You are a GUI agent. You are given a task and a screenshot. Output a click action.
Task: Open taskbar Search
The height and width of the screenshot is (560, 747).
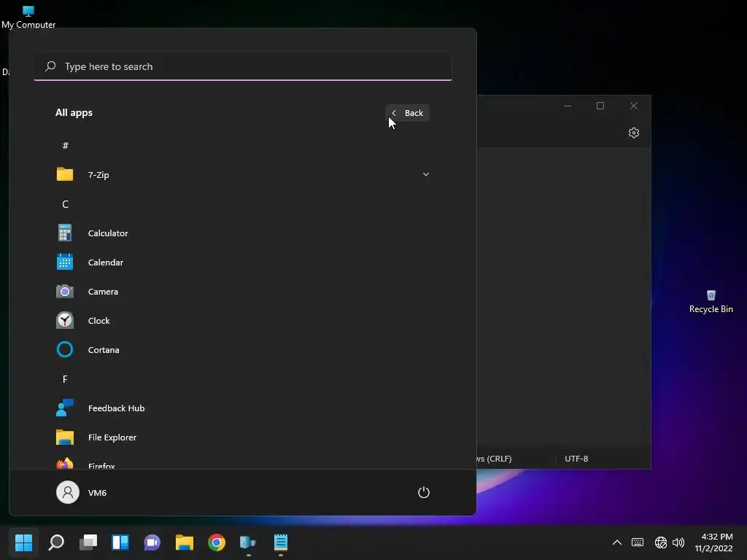click(56, 542)
